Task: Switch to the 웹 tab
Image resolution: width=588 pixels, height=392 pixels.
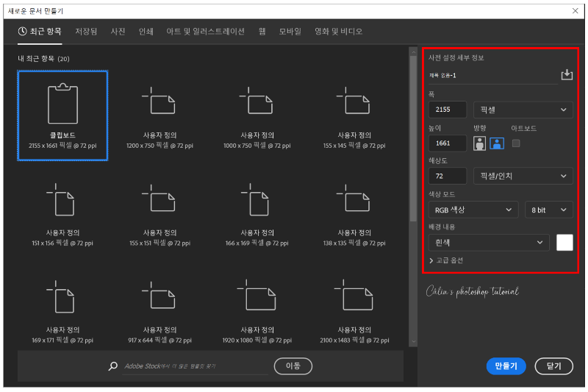Action: 262,32
